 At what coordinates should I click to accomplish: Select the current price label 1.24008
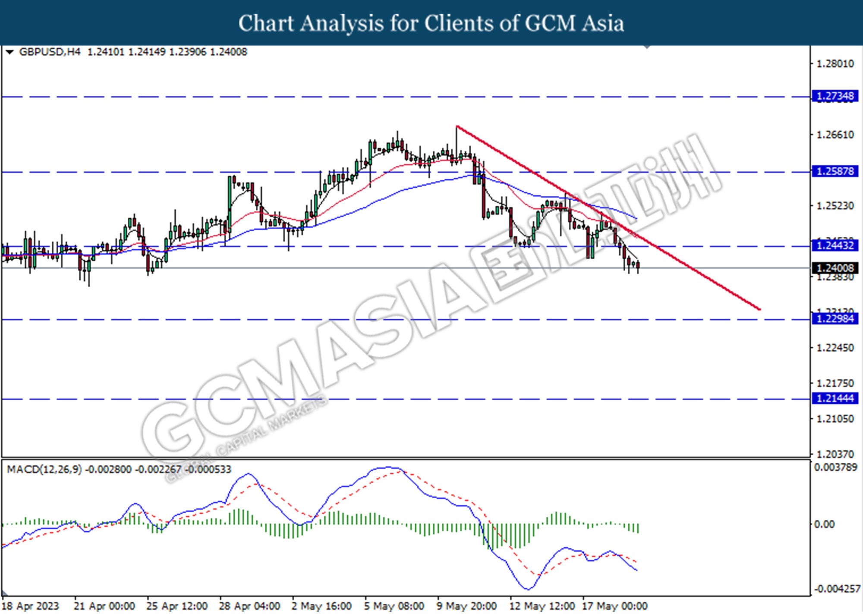pos(835,268)
